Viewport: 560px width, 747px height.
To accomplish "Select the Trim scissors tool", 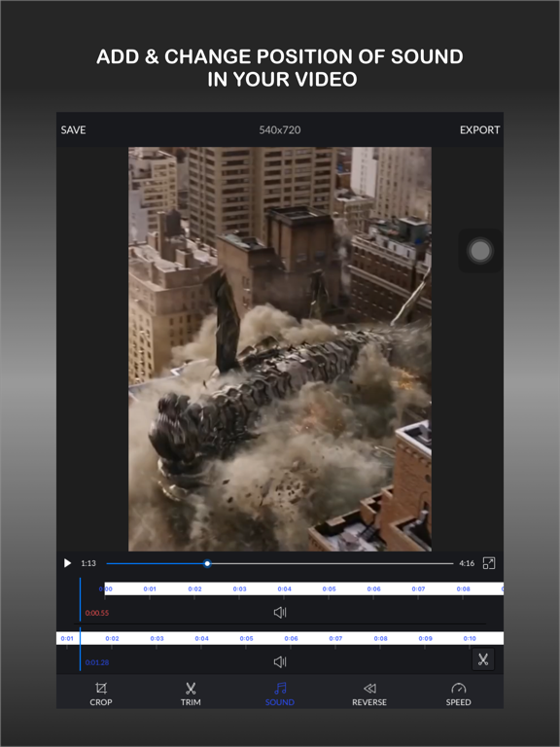I will pos(191,694).
